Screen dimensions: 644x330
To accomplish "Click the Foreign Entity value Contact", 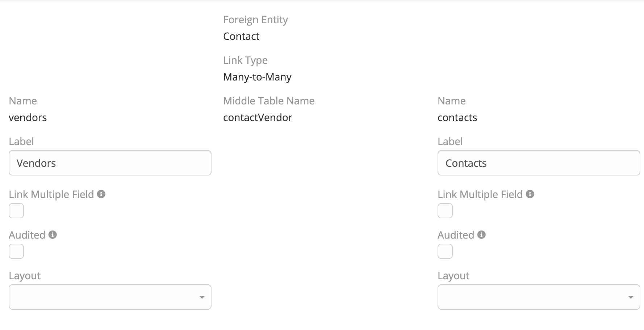I will click(241, 36).
